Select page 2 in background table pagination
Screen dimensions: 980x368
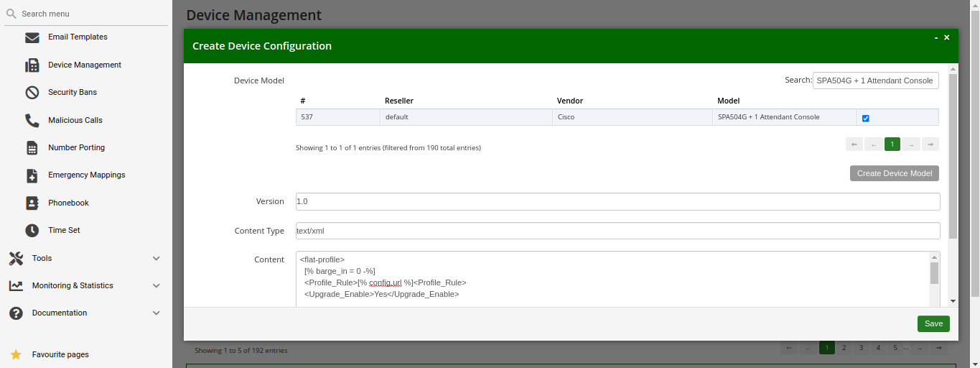coord(844,348)
